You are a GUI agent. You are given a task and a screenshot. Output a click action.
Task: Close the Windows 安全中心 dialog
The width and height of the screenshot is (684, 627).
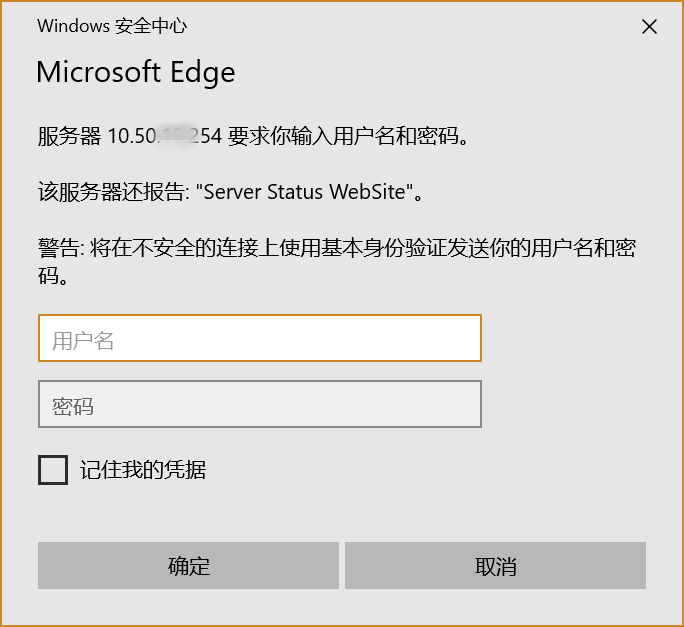[649, 27]
